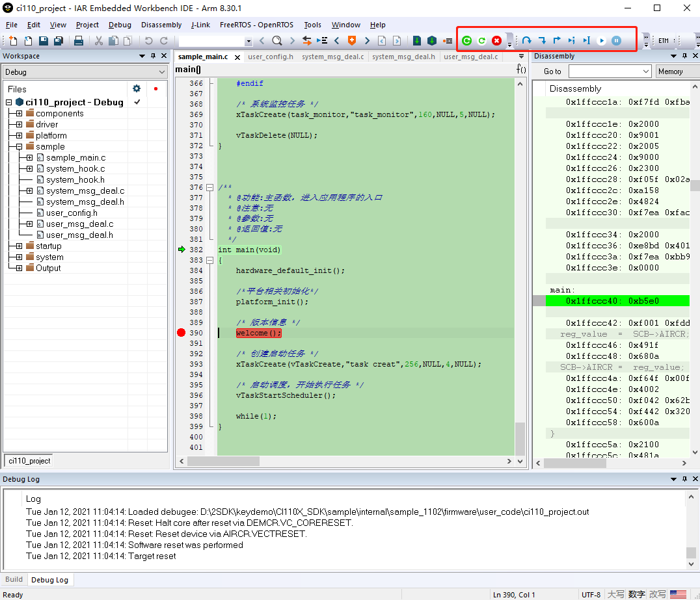This screenshot has width=700, height=600.
Task: Open the J-Link menu
Action: [200, 25]
